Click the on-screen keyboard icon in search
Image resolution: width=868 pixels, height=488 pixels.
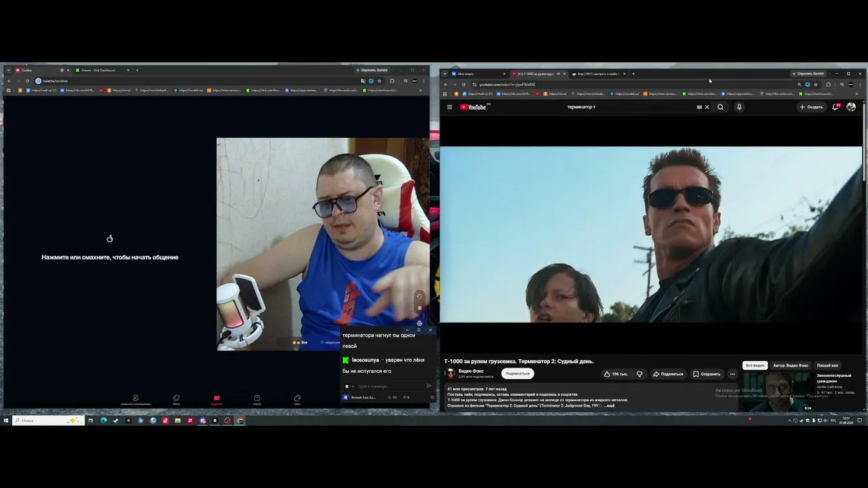[699, 107]
